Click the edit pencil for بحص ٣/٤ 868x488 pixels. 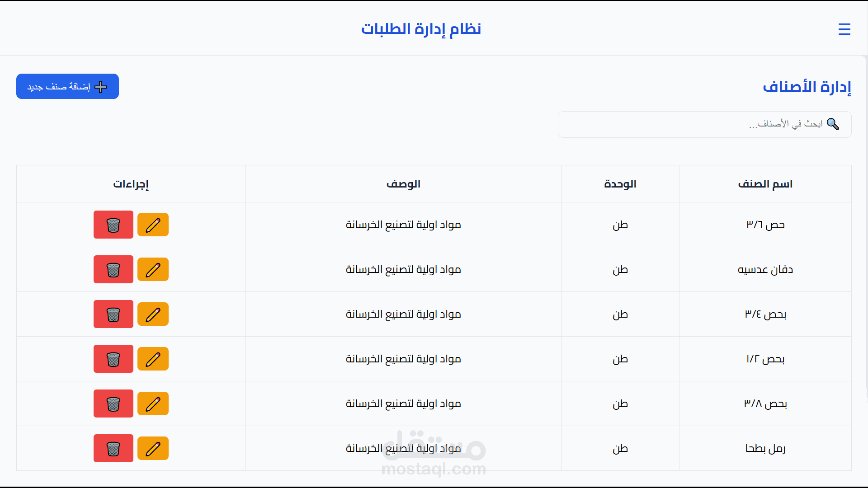tap(153, 314)
